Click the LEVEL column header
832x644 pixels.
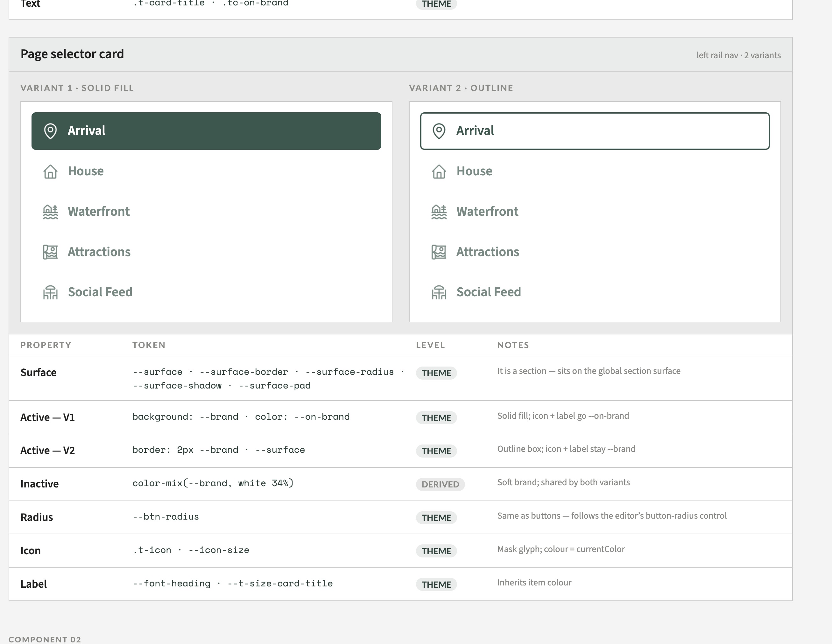point(430,345)
